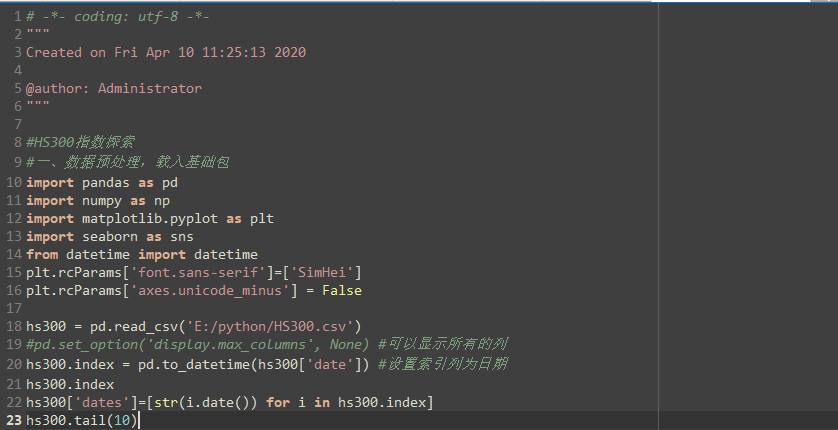Click line number 18 in gutter
This screenshot has height=430, width=838.
coord(12,327)
